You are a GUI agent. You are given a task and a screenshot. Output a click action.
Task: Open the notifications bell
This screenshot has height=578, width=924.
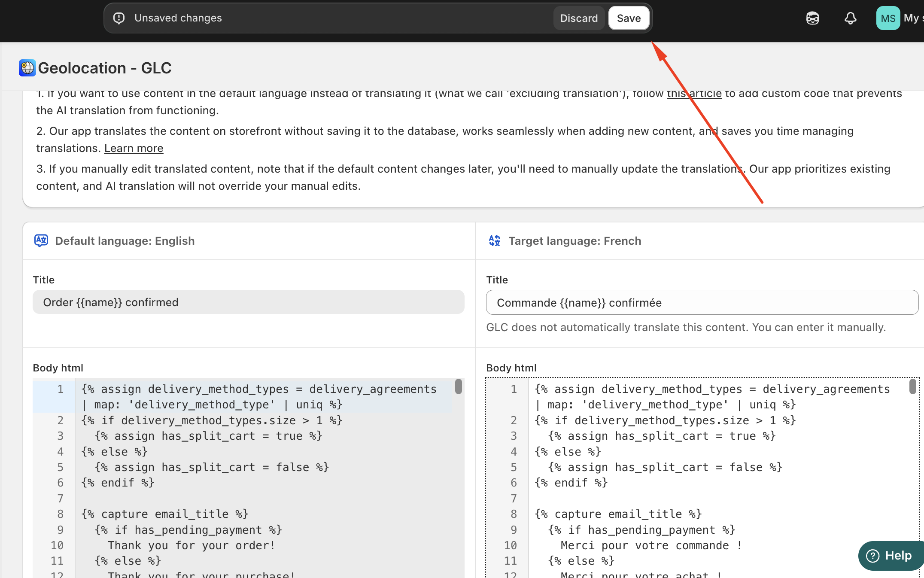point(850,18)
